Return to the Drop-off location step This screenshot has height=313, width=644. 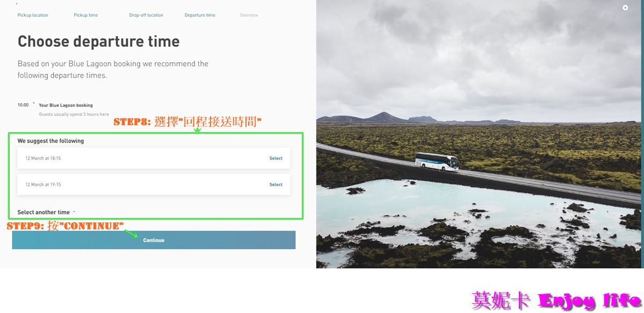(x=146, y=15)
